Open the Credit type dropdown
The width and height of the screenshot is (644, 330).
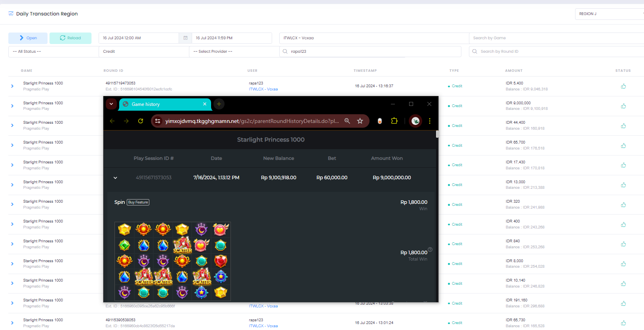pos(144,52)
